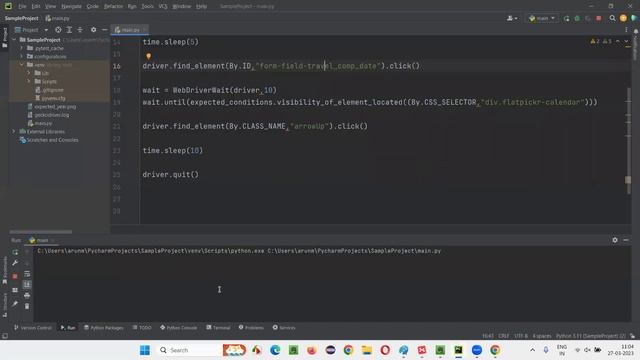
Task: Click the select opened file target icon
Action: click(x=58, y=30)
